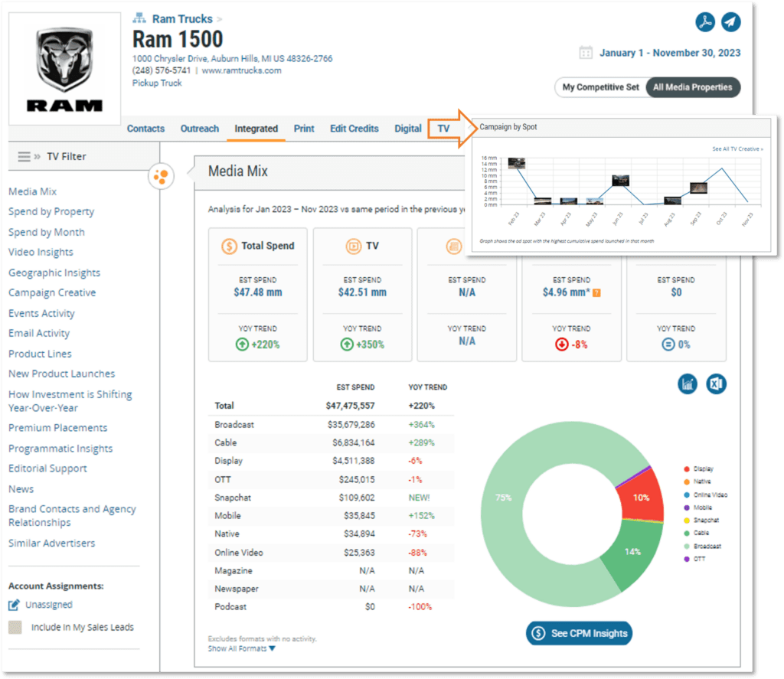Export table to Excel icon
The height and width of the screenshot is (679, 784).
[716, 384]
